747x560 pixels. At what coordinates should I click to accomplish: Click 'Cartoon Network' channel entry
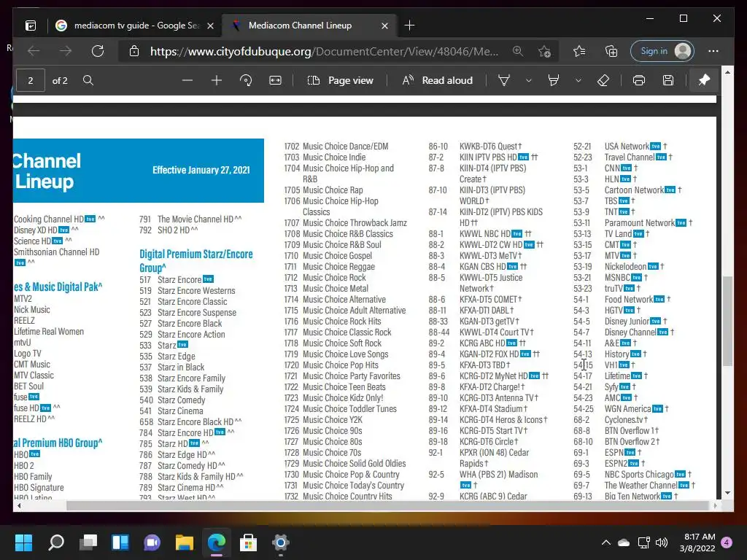(634, 190)
